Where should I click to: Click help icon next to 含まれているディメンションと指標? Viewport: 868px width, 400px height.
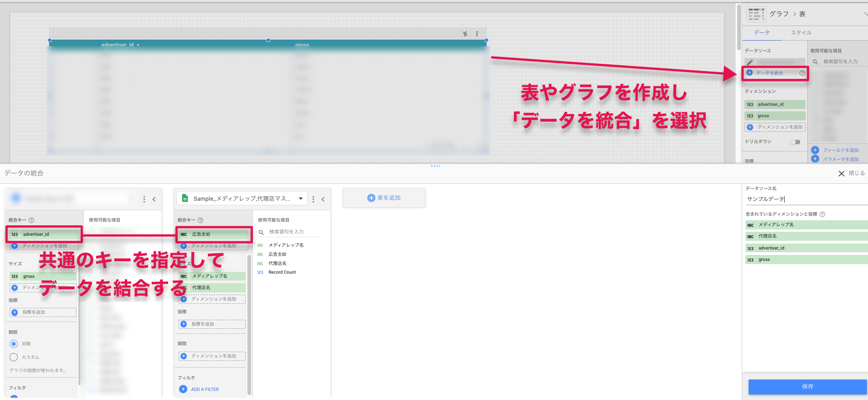click(822, 214)
